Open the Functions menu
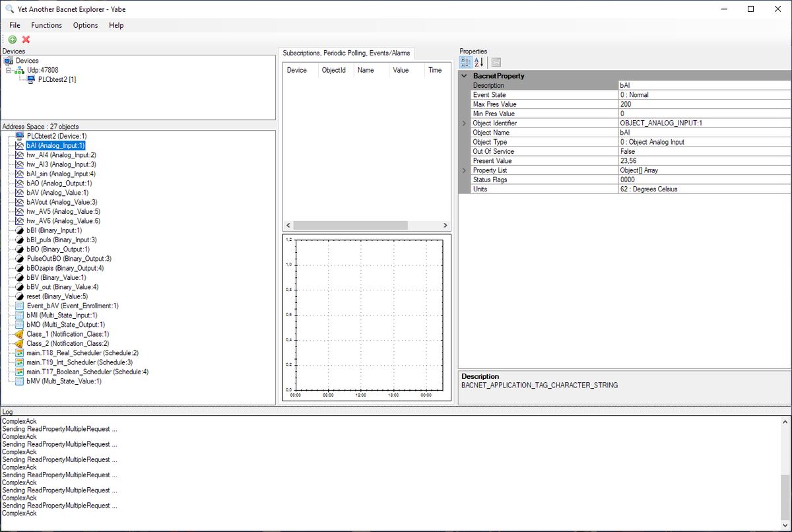The height and width of the screenshot is (532, 792). [x=46, y=25]
